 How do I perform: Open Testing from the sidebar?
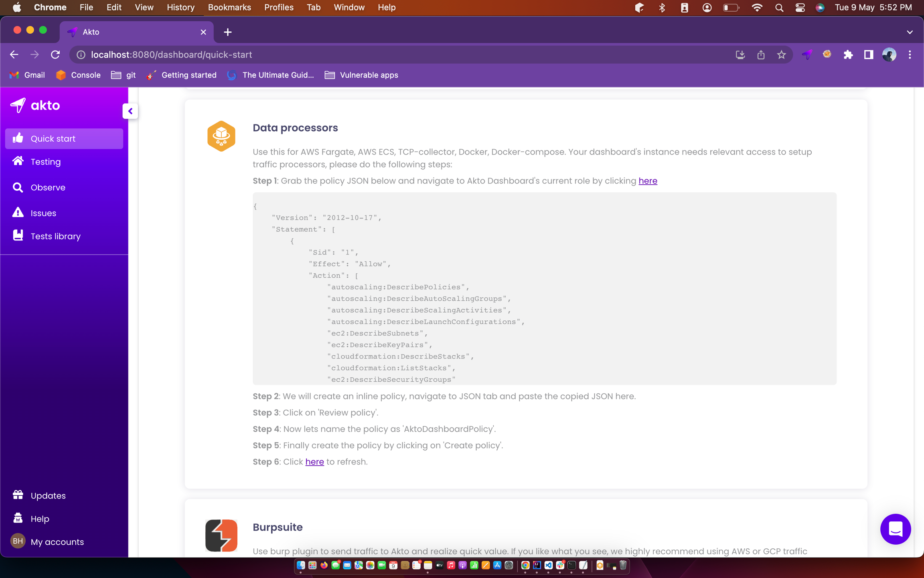[45, 162]
